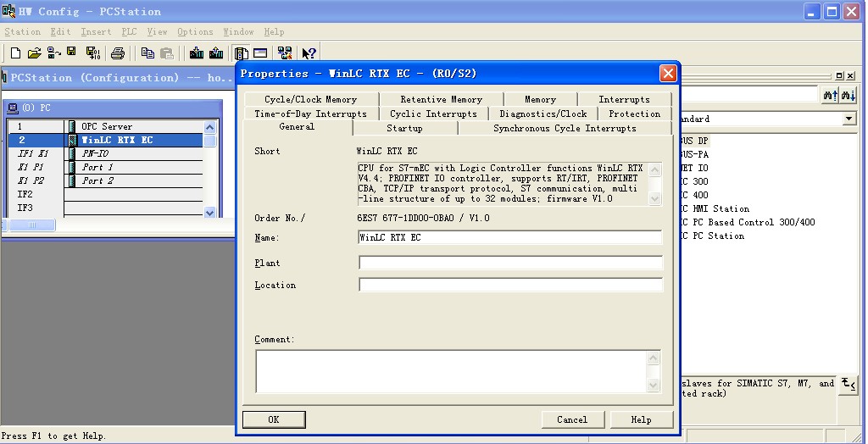Open the PLC menu
Screen dimensions: 868x444
[129, 32]
